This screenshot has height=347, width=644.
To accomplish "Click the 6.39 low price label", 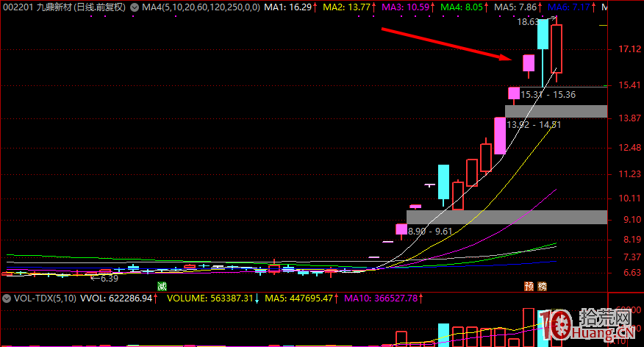I will [110, 279].
